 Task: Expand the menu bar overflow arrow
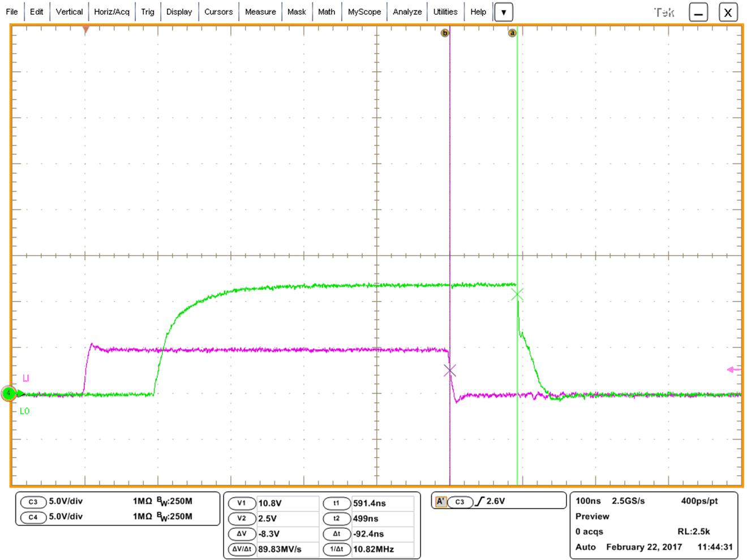[x=503, y=12]
